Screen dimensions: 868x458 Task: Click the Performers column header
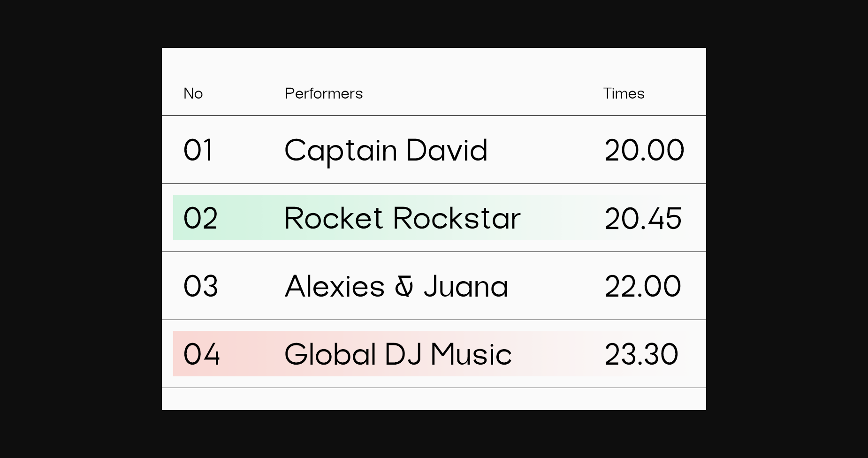tap(324, 93)
